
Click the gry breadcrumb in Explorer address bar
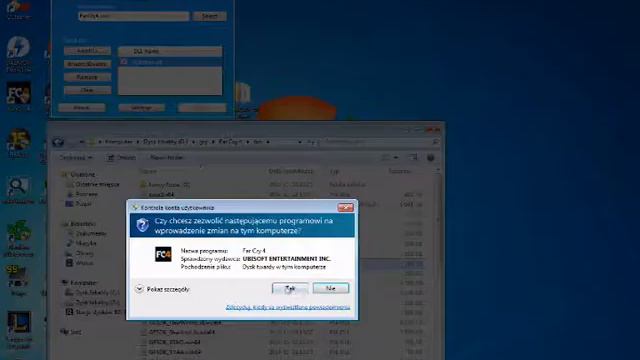203,142
